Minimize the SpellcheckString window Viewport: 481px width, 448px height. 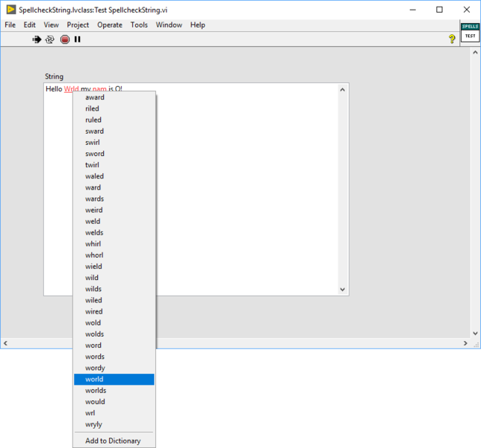412,10
